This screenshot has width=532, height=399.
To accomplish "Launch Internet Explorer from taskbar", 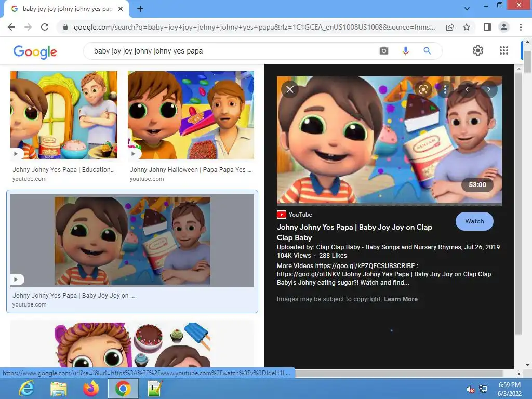I will (26, 389).
